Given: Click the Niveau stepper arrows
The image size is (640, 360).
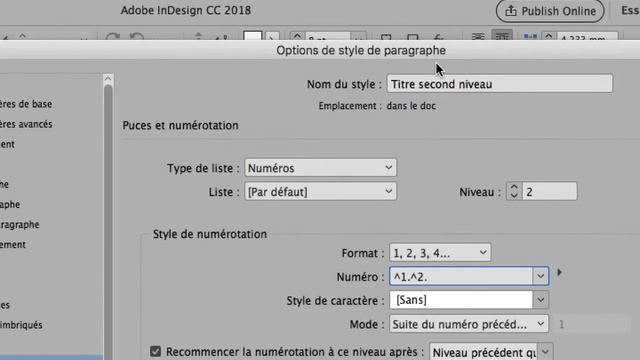Looking at the screenshot, I should point(514,191).
